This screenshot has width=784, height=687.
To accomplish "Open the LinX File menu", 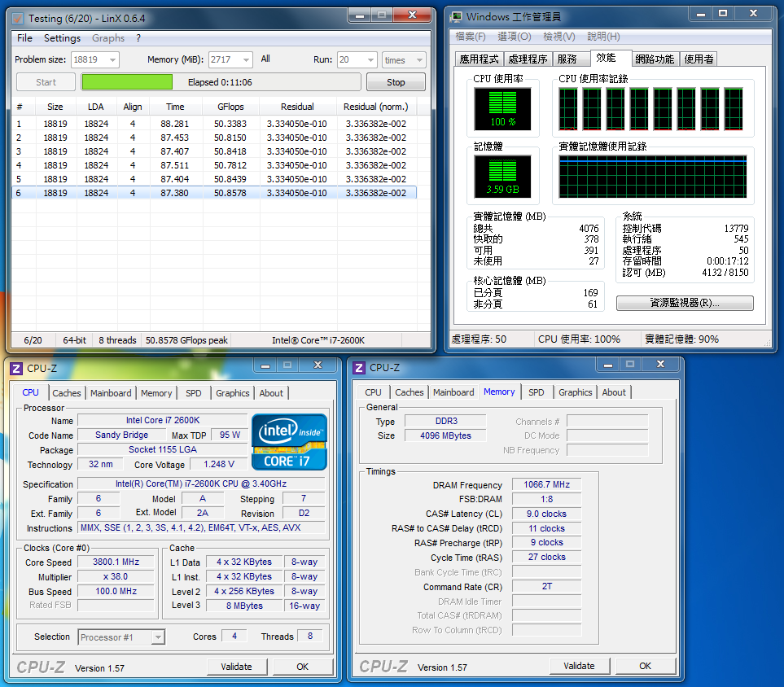I will tap(24, 38).
